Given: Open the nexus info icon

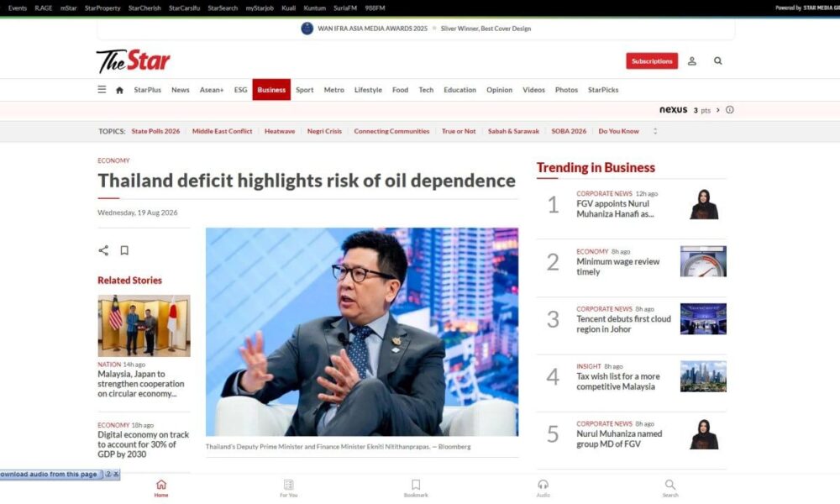Looking at the screenshot, I should pyautogui.click(x=730, y=110).
